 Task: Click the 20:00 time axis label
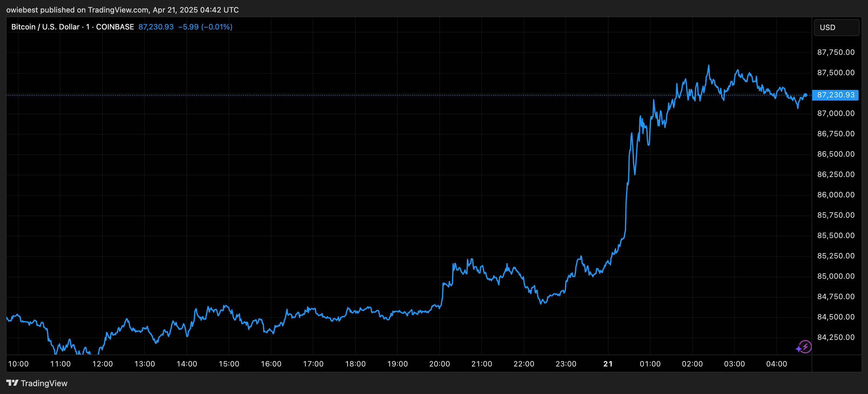click(x=439, y=364)
